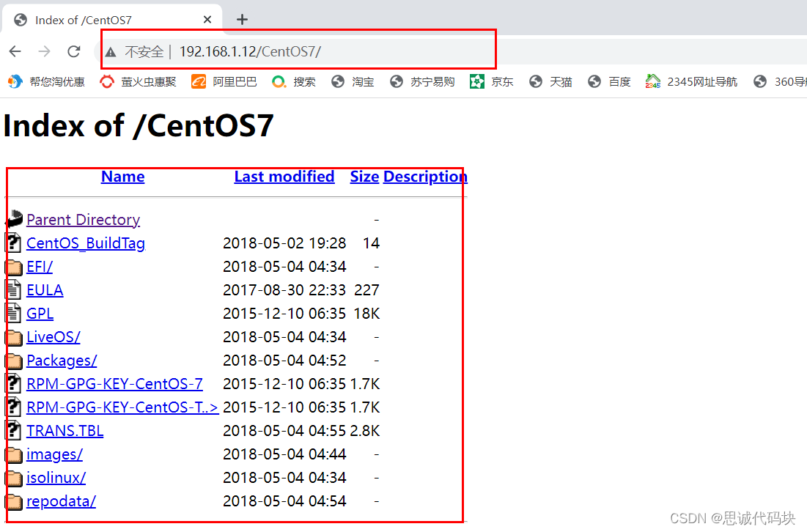Close the Index of /CentOS7 tab
Image resolution: width=807 pixels, height=532 pixels.
coord(207,20)
